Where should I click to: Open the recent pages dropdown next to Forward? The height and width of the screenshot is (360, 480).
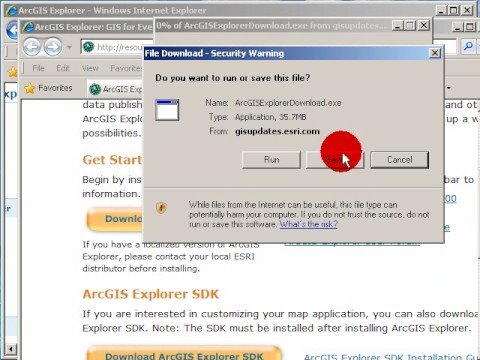click(x=69, y=47)
